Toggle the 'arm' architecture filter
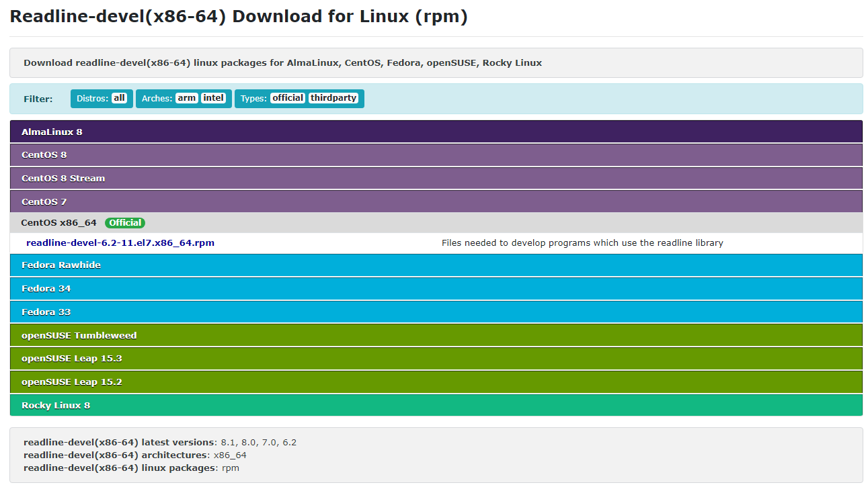The height and width of the screenshot is (485, 868). (x=186, y=98)
